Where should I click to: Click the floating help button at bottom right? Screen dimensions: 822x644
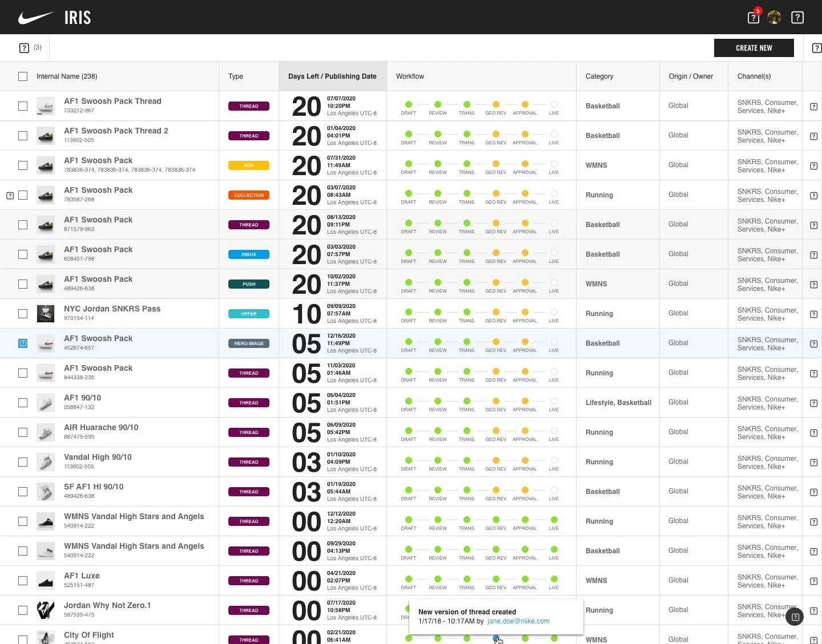[x=795, y=617]
